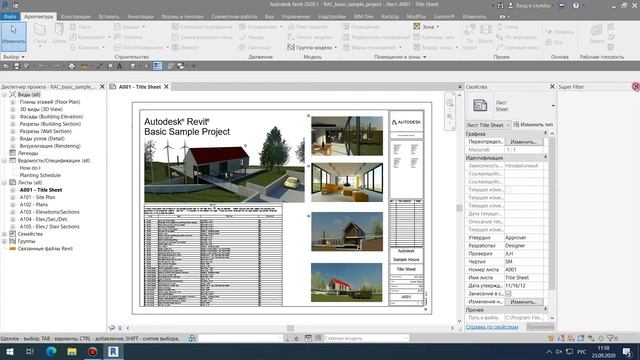The width and height of the screenshot is (640, 360).
Task: Expand 'Планы этажей (Floor Plan)' tree node
Action: pos(13,102)
